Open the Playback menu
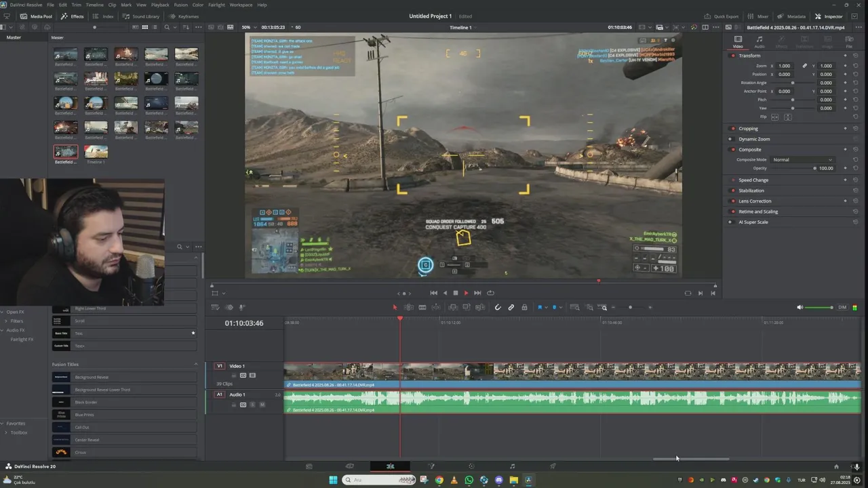 [x=160, y=5]
